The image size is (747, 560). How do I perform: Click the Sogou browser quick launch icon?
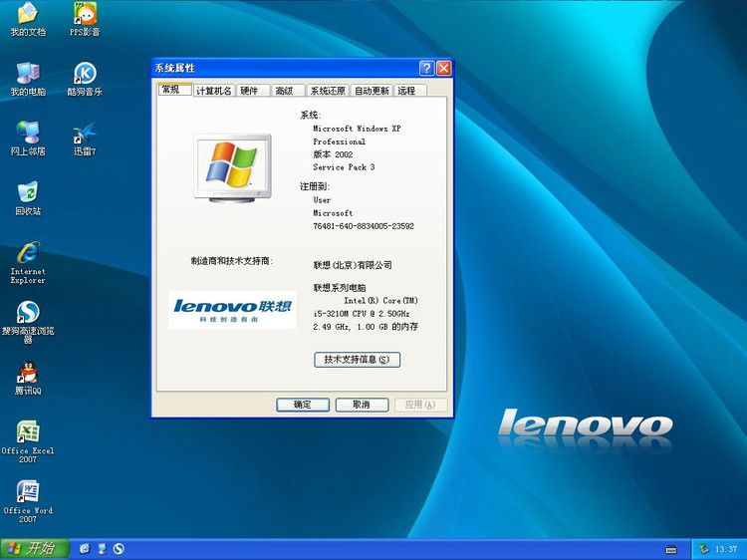click(x=119, y=549)
